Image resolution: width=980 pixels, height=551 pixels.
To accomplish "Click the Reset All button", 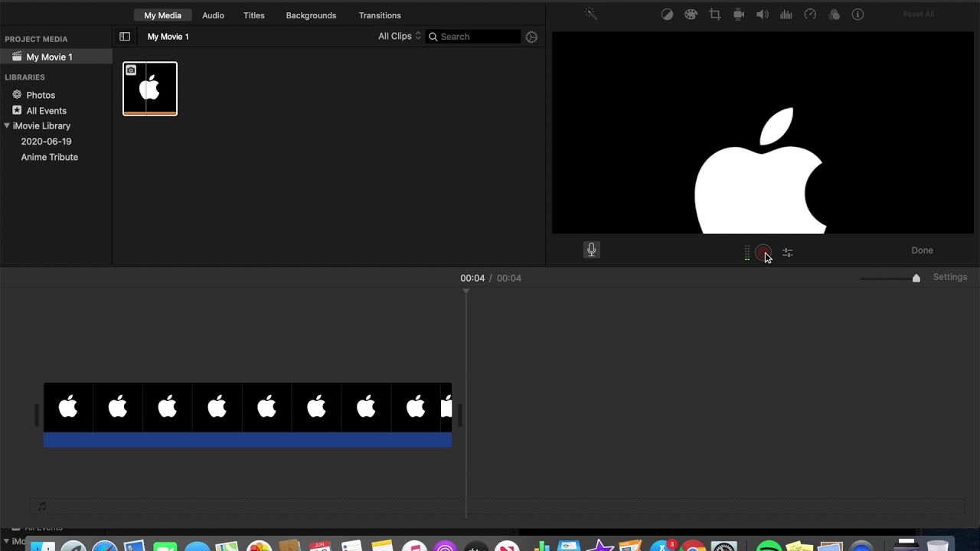I will pyautogui.click(x=918, y=15).
